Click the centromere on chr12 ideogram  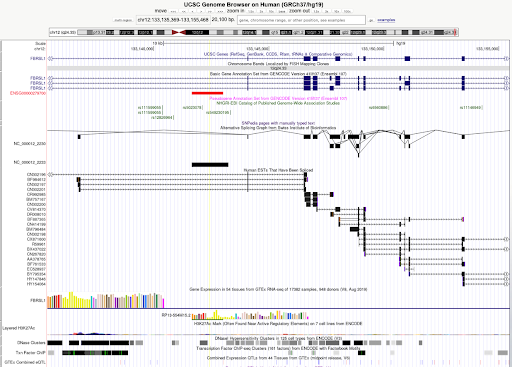tap(178, 32)
